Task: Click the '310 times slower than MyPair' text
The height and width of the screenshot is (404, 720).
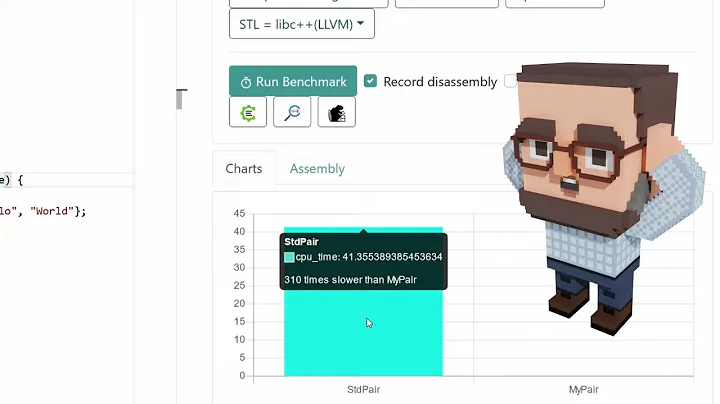Action: (350, 280)
